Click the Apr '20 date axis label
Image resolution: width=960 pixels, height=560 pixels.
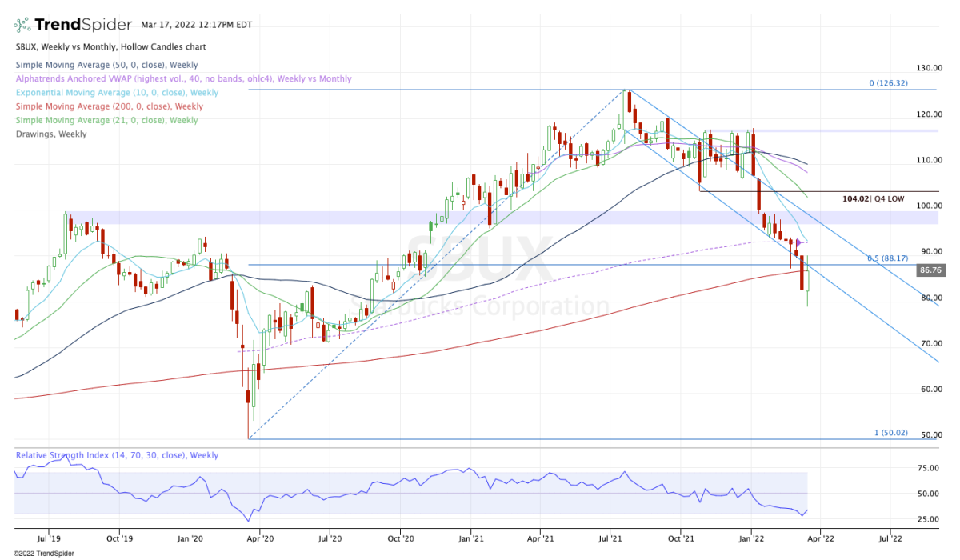click(x=260, y=540)
